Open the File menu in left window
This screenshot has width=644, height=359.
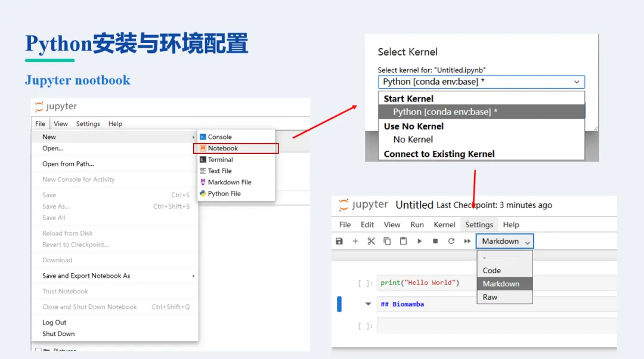(x=41, y=123)
